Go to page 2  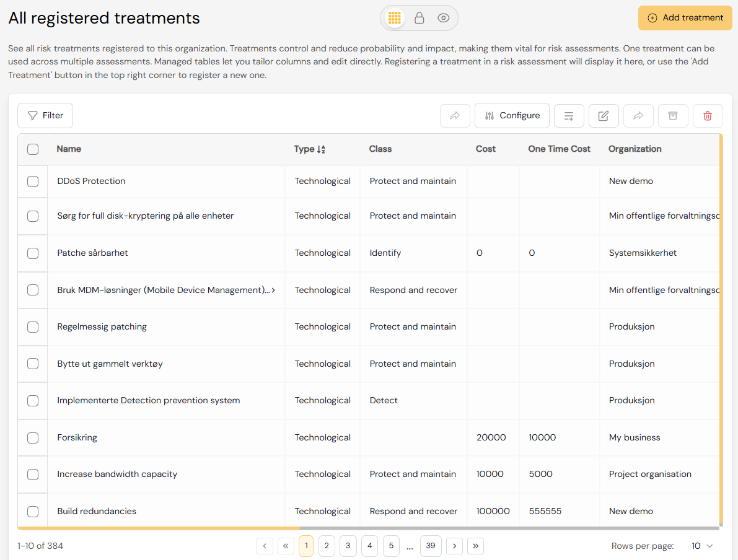[327, 546]
